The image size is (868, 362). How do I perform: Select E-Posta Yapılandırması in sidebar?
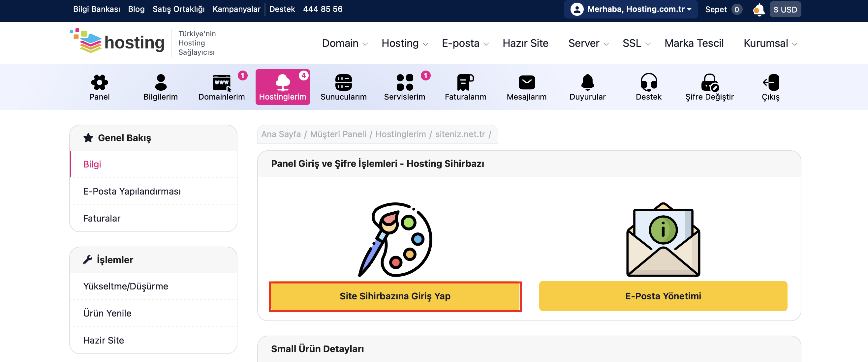pyautogui.click(x=132, y=191)
